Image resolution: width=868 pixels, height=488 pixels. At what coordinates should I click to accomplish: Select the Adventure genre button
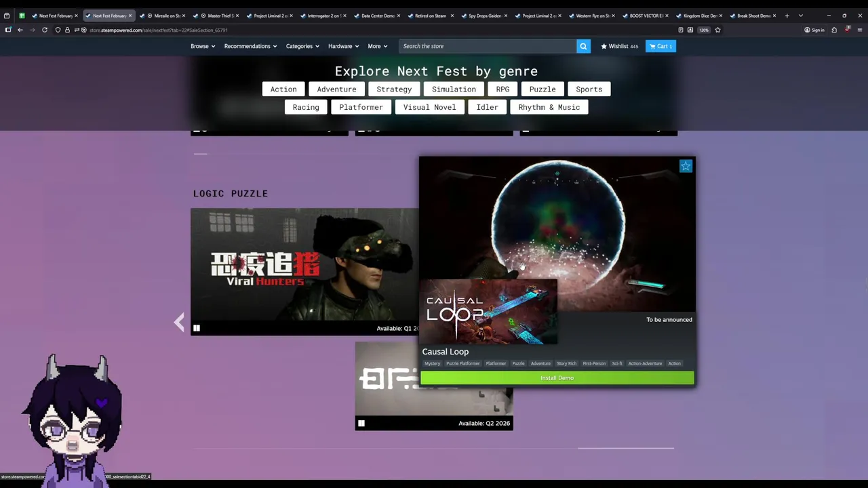click(336, 89)
